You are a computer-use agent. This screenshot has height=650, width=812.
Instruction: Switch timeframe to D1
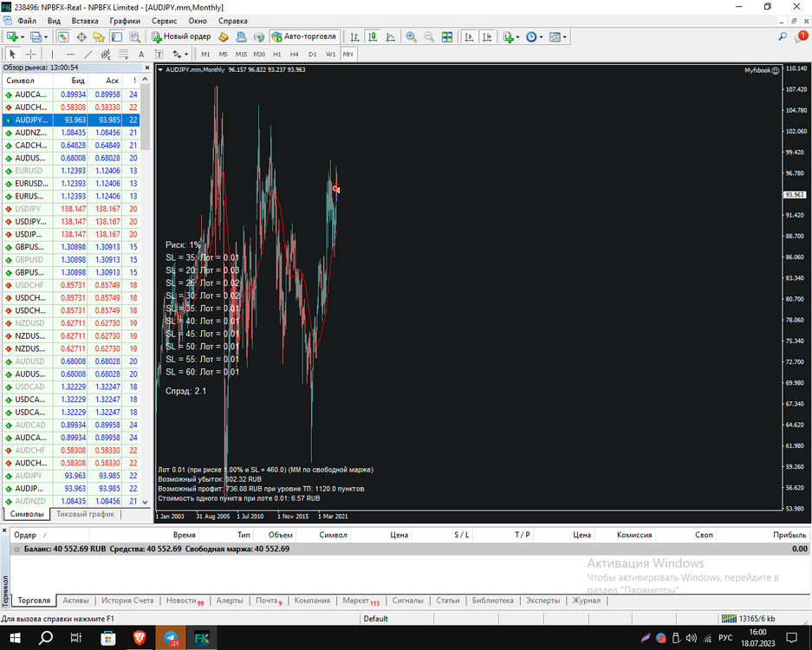coord(312,54)
